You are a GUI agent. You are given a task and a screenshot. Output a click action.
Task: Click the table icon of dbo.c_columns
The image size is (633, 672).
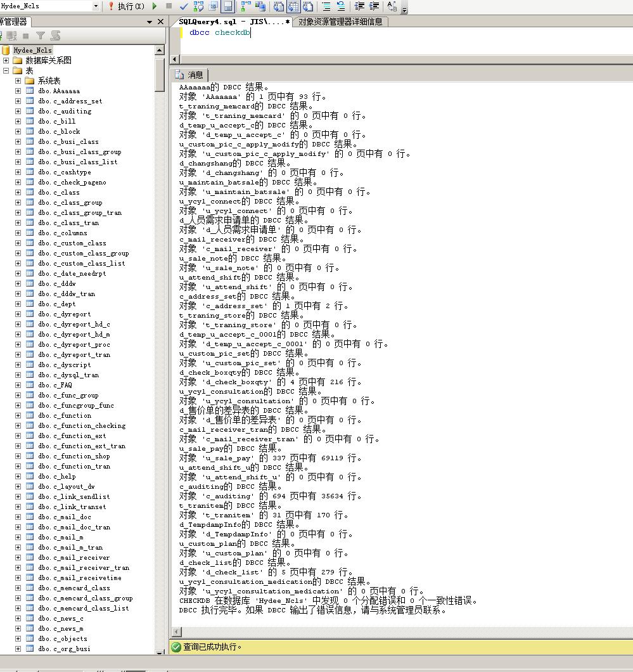point(30,233)
